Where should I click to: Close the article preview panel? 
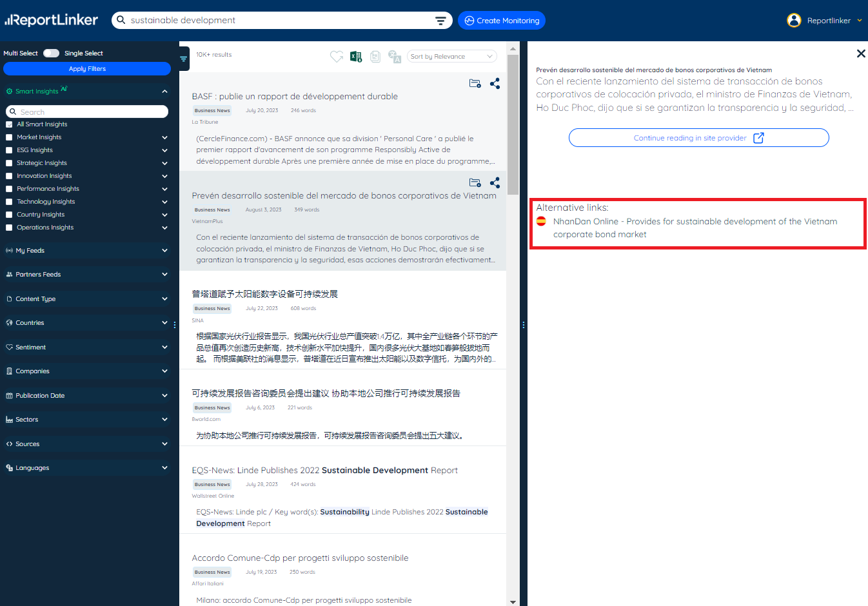tap(861, 54)
